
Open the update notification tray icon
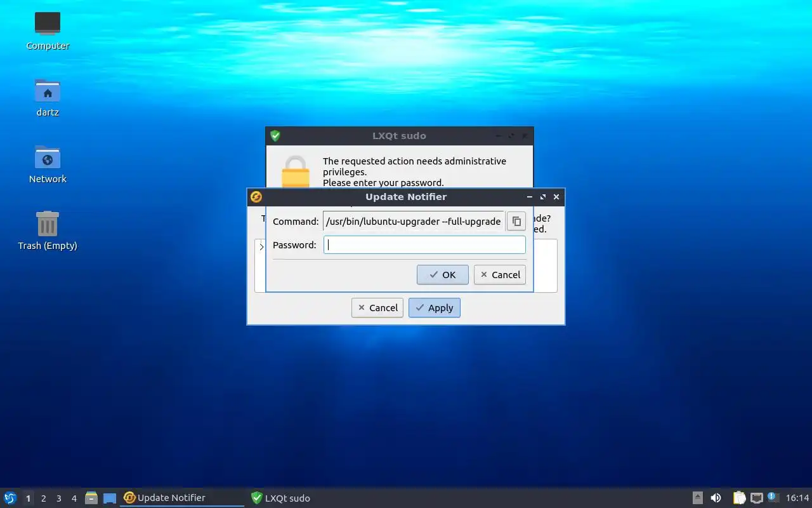click(x=773, y=497)
